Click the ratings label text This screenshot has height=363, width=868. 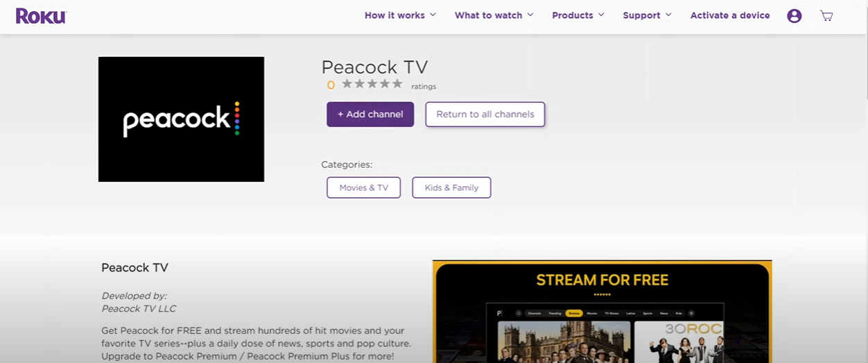coord(424,87)
